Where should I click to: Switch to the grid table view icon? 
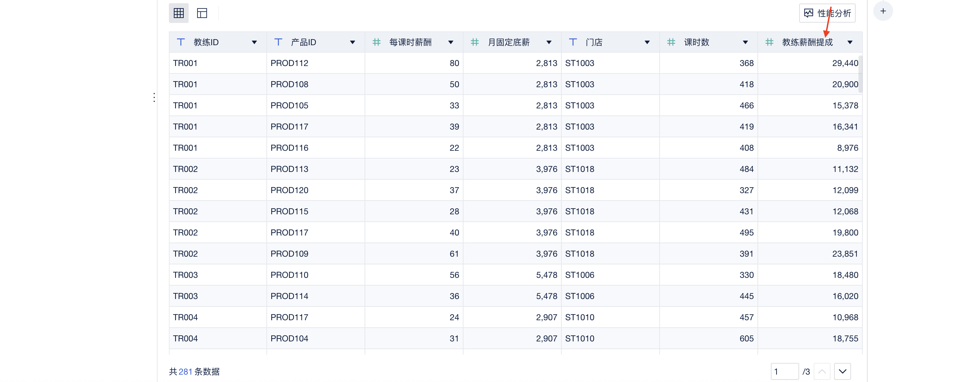[x=178, y=13]
